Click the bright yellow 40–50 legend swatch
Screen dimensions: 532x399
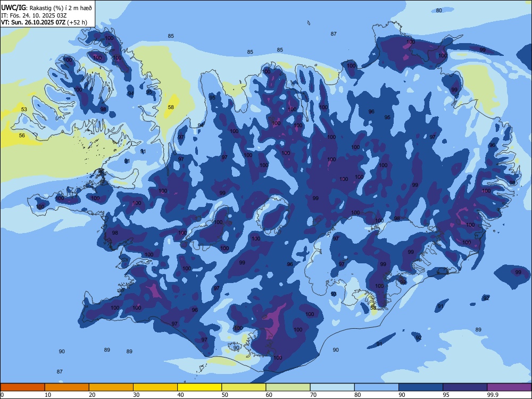tap(199, 387)
